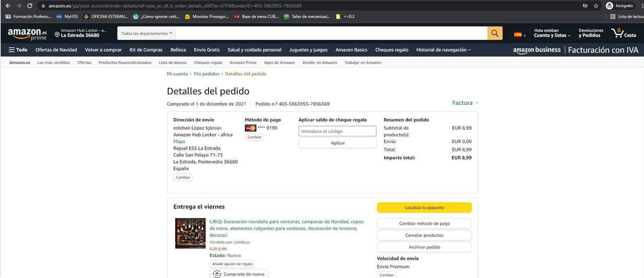The width and height of the screenshot is (644, 278).
Task: Open the Todo hamburger menu
Action: point(18,50)
